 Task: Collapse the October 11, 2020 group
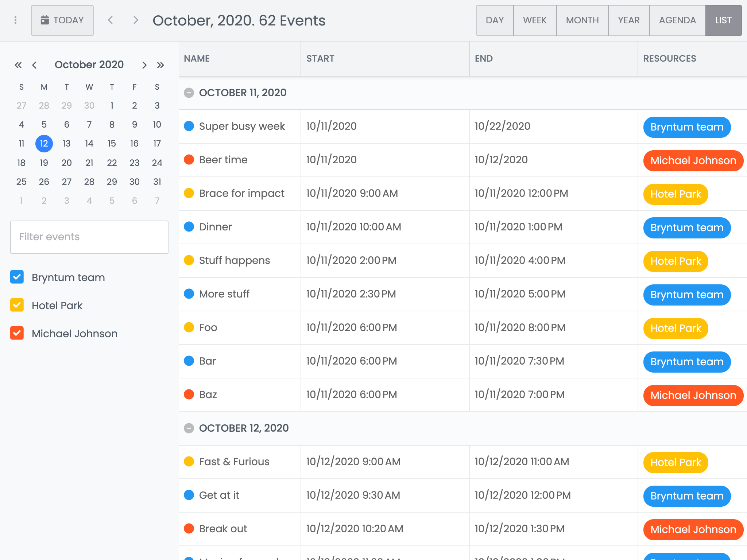[189, 93]
